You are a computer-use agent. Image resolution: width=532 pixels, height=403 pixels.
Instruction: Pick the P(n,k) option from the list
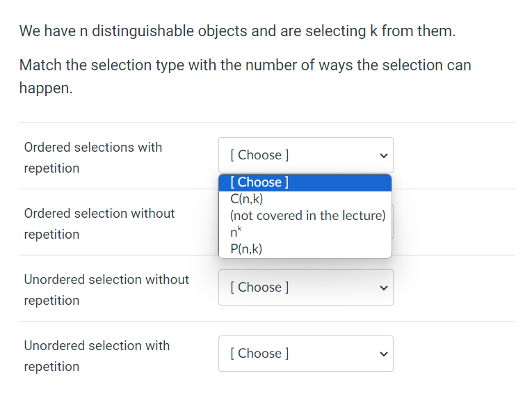246,249
